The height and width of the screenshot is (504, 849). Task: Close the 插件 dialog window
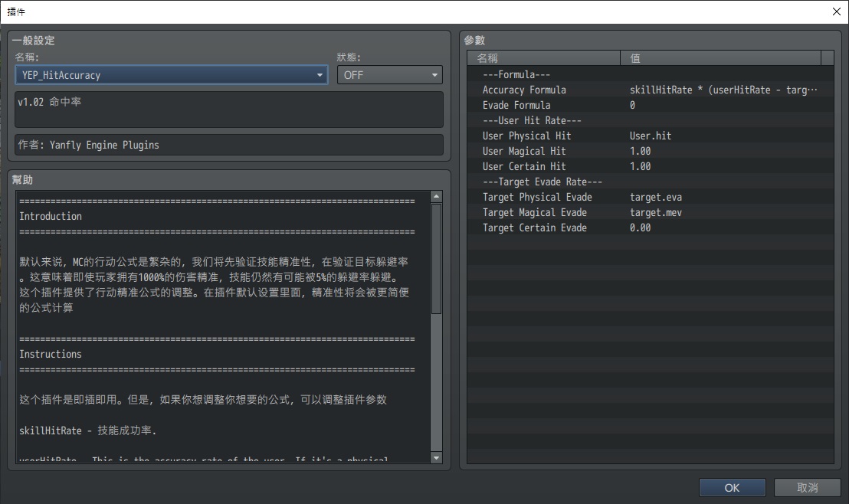click(836, 11)
